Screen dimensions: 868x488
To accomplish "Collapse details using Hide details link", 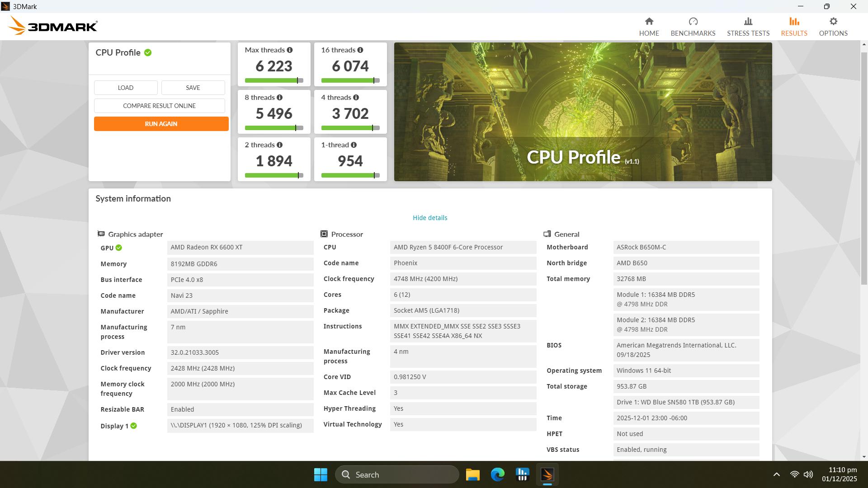I will point(430,217).
